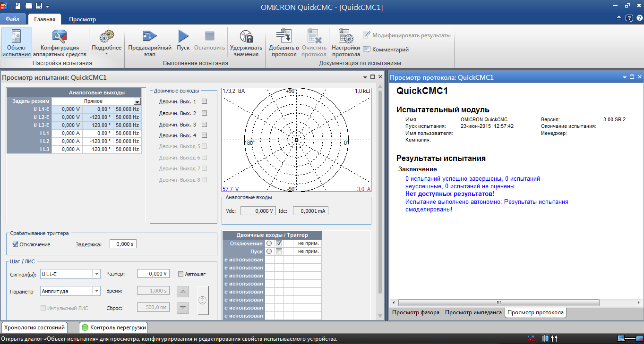Toggle the Отключение trigger checkbox
The height and width of the screenshot is (344, 644).
[16, 244]
